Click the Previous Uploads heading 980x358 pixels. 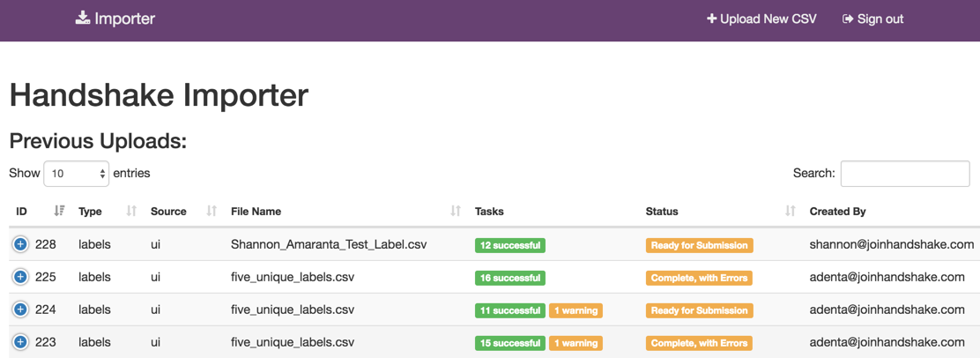tap(98, 141)
